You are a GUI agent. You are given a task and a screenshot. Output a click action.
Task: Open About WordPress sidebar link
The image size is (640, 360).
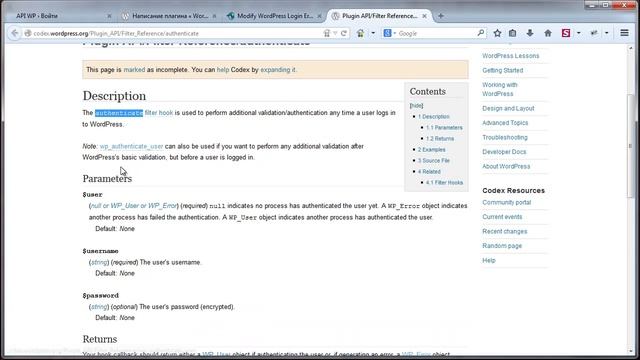coord(506,167)
